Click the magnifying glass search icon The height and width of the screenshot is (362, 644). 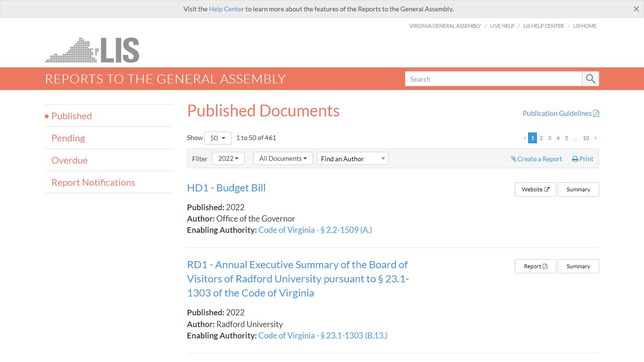click(591, 79)
